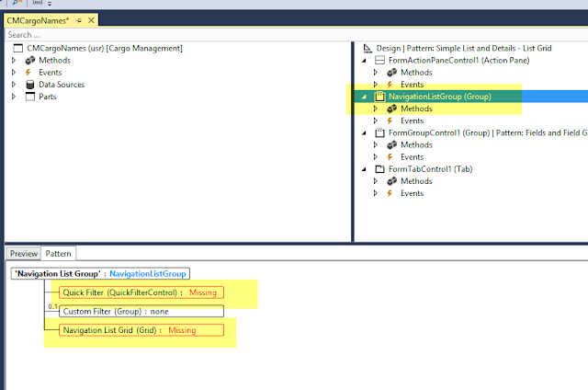Expand Events under FormActionPaneControl1
This screenshot has height=390, width=588.
tap(376, 84)
